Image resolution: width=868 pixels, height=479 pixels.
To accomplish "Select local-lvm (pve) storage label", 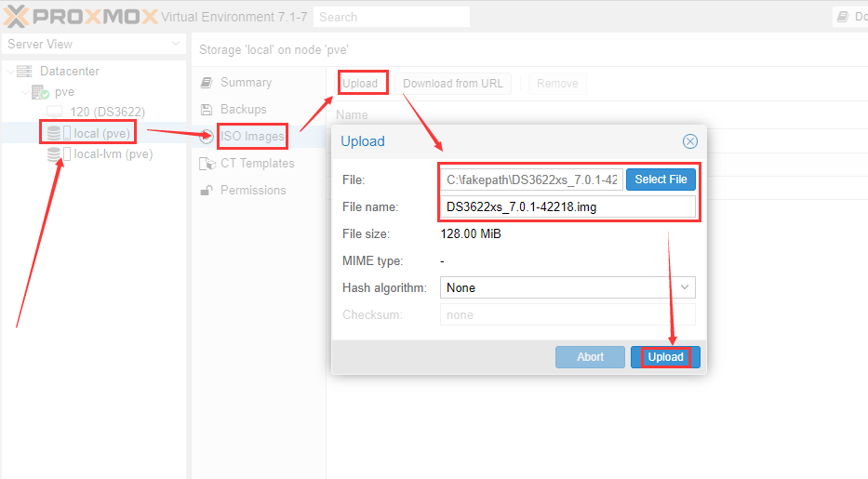I will pos(113,154).
